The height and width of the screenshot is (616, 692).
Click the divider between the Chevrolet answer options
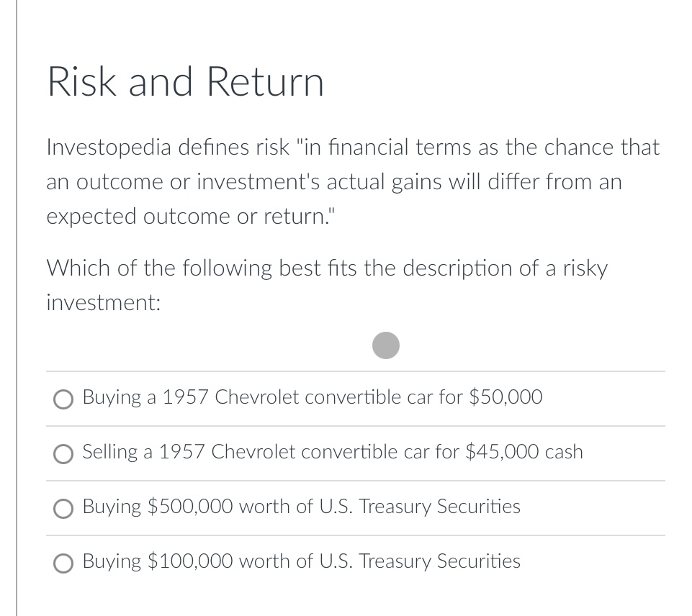[x=356, y=425]
